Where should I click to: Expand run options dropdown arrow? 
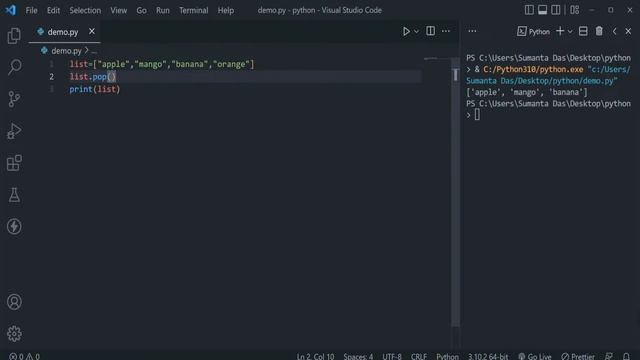tap(416, 31)
